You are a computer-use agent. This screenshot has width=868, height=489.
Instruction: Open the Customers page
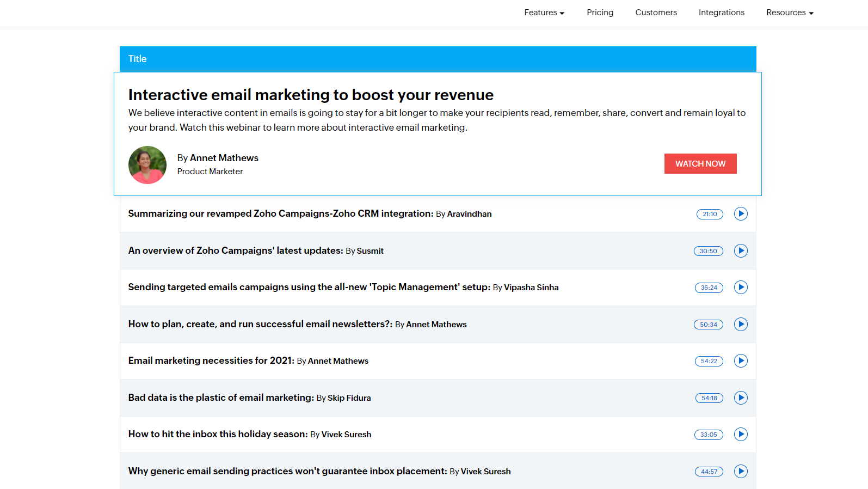pos(656,13)
